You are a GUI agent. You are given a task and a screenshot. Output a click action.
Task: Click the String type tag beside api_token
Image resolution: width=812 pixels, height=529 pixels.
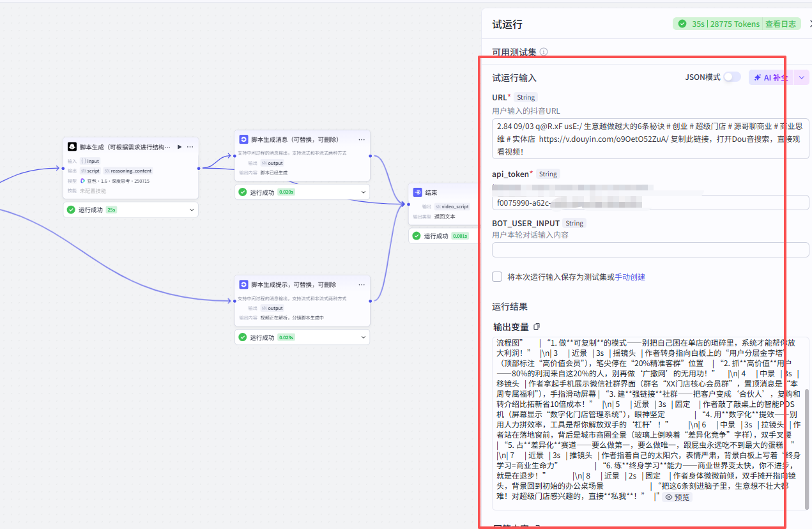pyautogui.click(x=548, y=174)
